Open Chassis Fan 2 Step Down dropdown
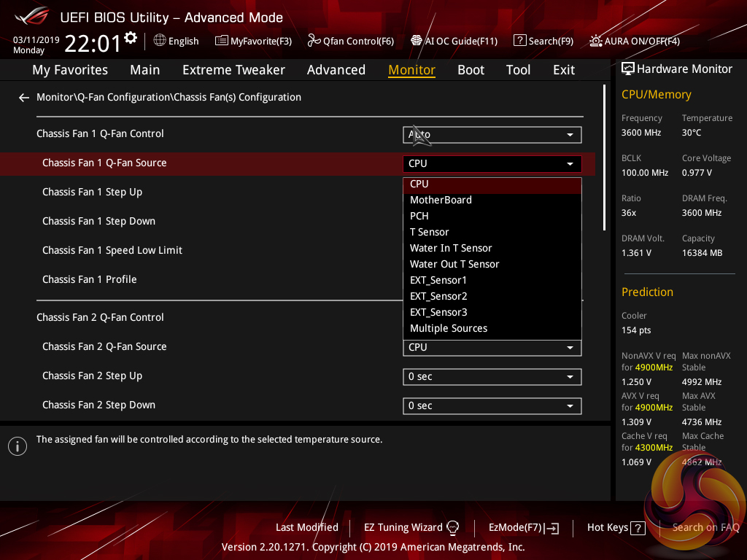747x560 pixels. tap(492, 405)
